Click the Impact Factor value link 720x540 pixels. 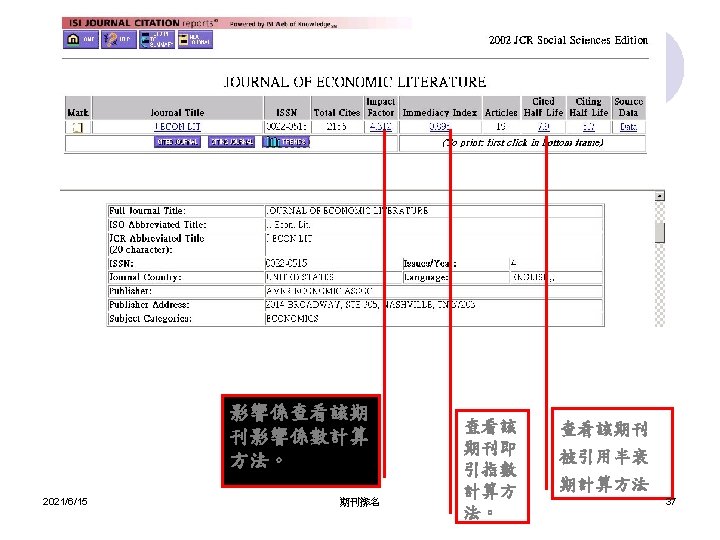[380, 127]
